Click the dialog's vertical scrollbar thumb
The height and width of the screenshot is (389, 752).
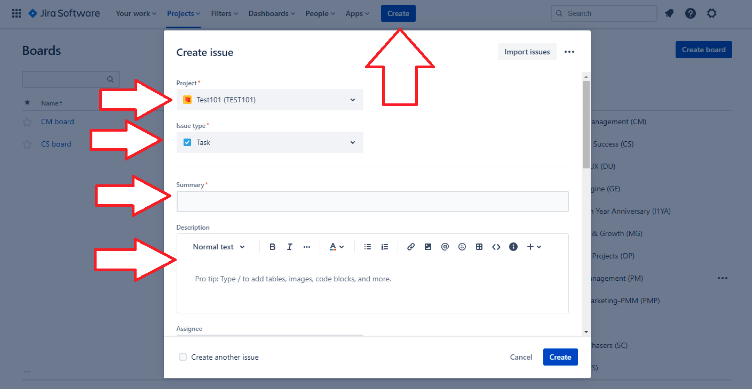coord(586,124)
